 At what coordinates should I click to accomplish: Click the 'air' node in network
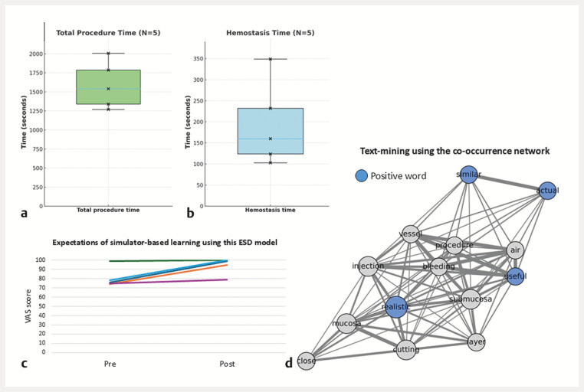[x=515, y=250]
